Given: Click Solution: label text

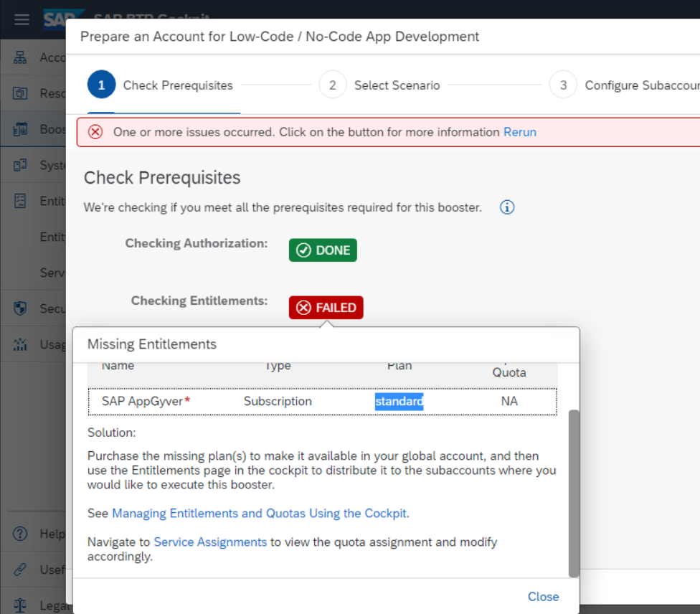Looking at the screenshot, I should (112, 433).
